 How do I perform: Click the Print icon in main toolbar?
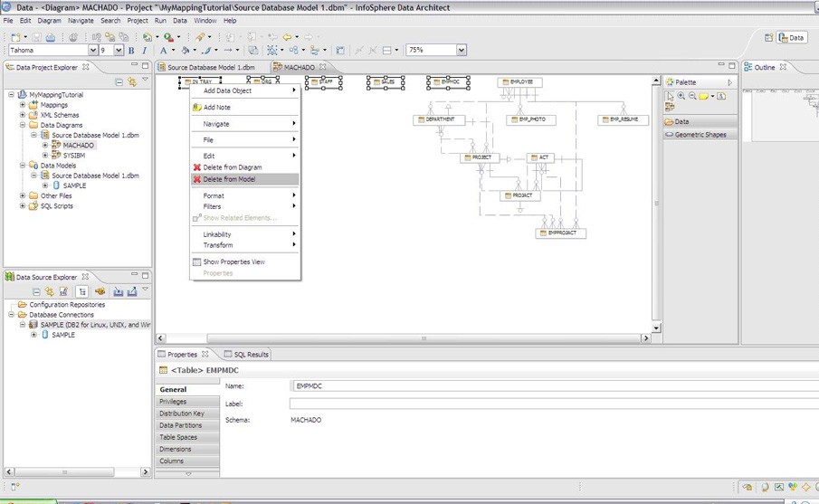[51, 37]
